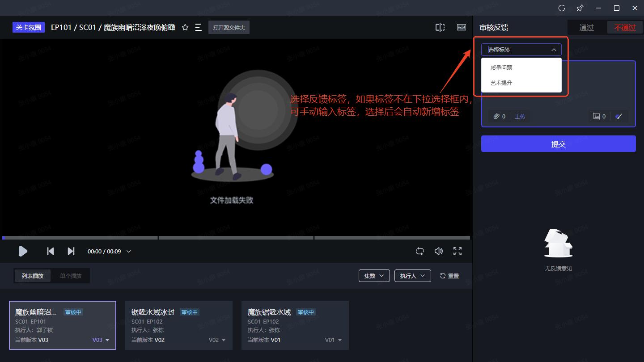Image resolution: width=644 pixels, height=362 pixels.
Task: Choose 艺术提升 from tag list
Action: click(x=501, y=83)
